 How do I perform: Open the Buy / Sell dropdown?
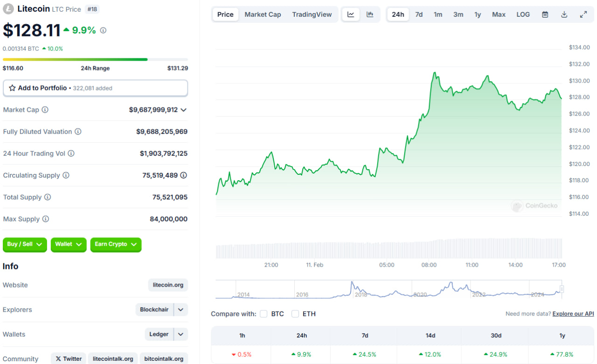[25, 245]
